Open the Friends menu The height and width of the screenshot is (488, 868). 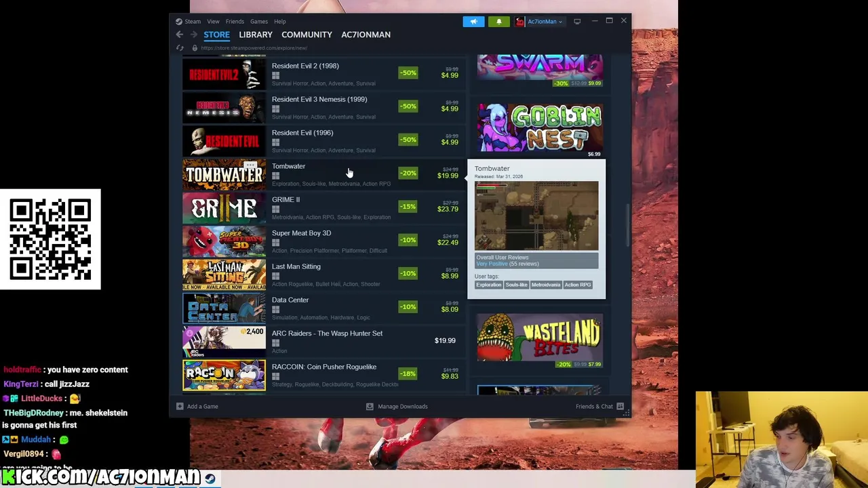pos(235,21)
